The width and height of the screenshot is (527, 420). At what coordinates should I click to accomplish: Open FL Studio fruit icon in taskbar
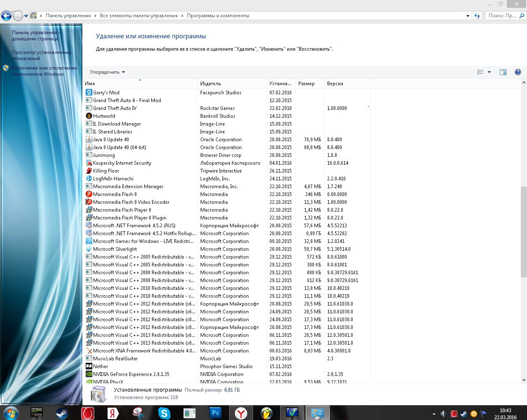(x=267, y=413)
